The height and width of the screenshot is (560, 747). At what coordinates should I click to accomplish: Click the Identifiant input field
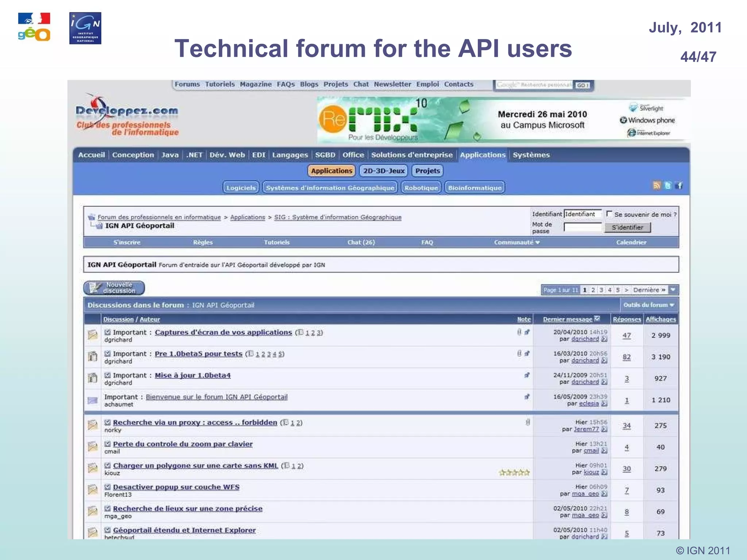[582, 214]
